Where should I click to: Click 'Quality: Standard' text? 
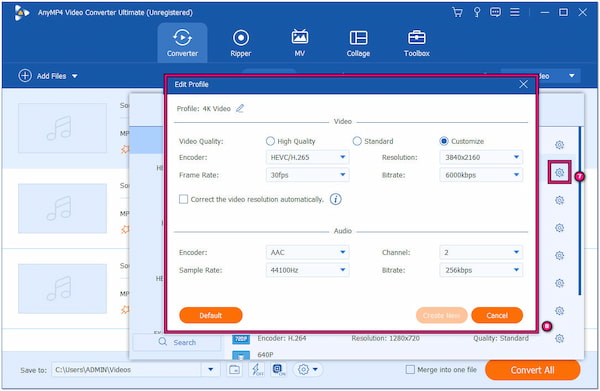(501, 338)
